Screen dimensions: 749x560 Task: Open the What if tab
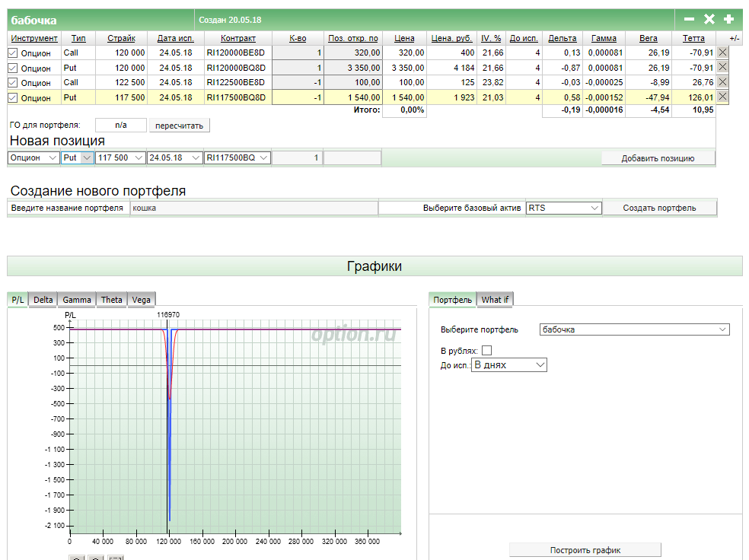(495, 300)
